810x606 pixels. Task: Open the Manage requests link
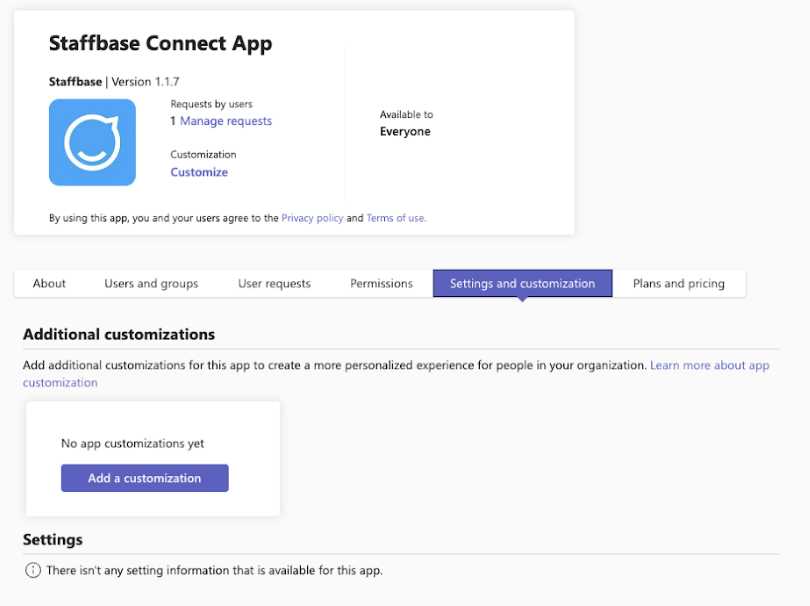(226, 121)
